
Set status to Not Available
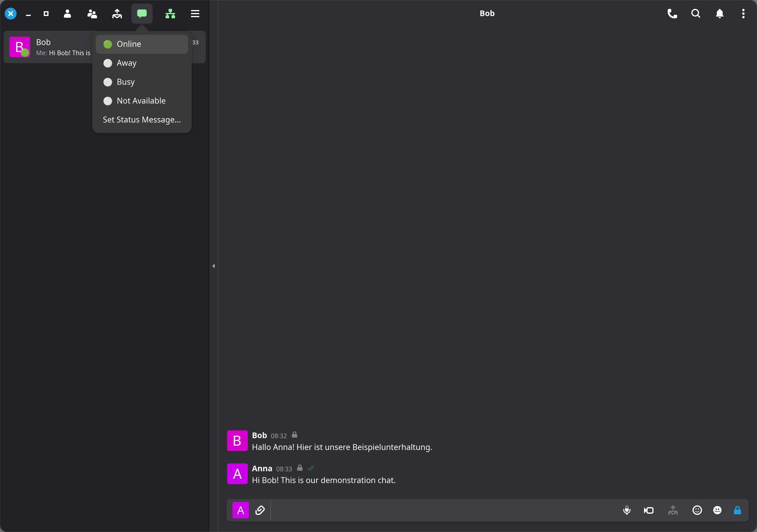142,100
